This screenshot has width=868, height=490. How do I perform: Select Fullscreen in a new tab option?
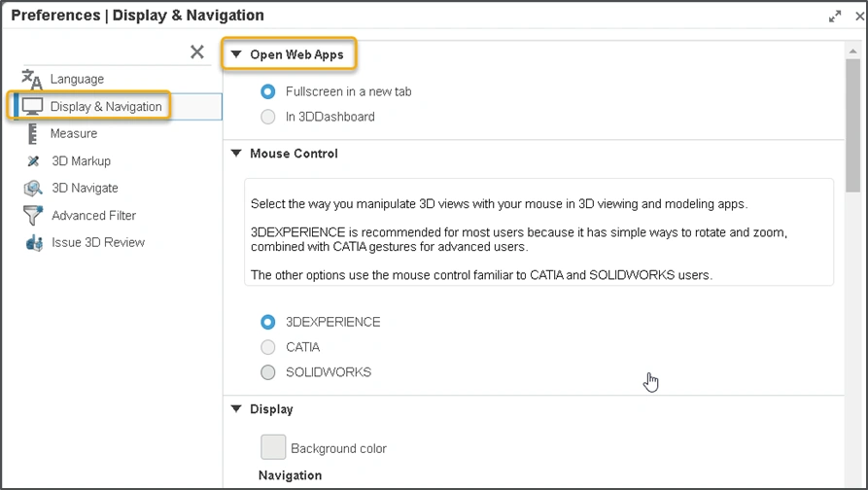pos(268,91)
